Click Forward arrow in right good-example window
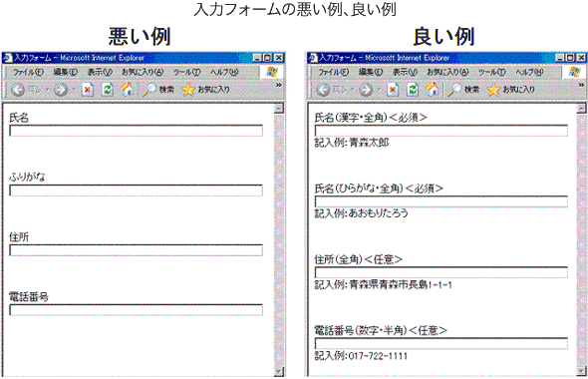The width and height of the screenshot is (588, 379). tap(366, 90)
